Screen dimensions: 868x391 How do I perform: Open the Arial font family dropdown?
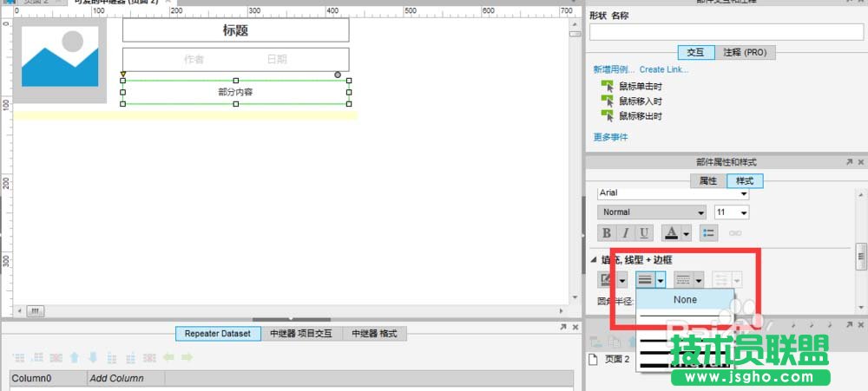(673, 192)
